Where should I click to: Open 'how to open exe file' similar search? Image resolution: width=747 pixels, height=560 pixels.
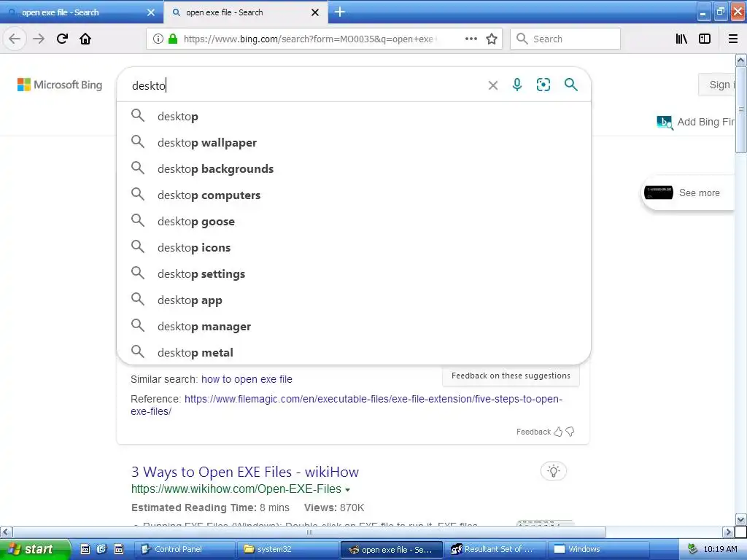pos(247,379)
